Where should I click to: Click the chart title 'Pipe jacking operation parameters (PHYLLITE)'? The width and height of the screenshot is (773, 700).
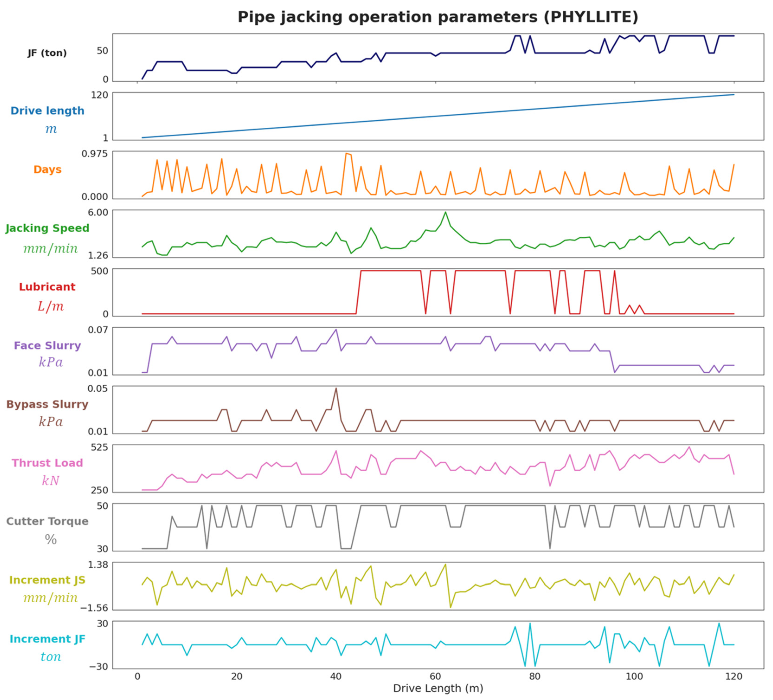[x=437, y=17]
